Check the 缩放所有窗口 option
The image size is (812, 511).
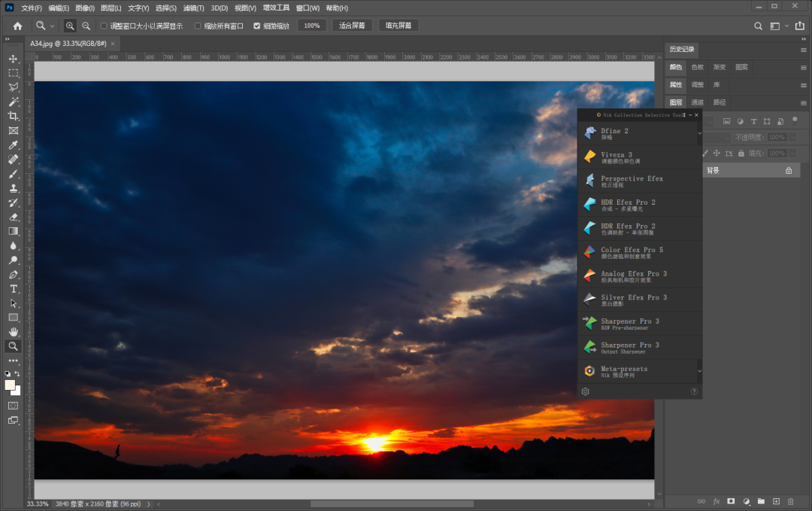point(198,26)
